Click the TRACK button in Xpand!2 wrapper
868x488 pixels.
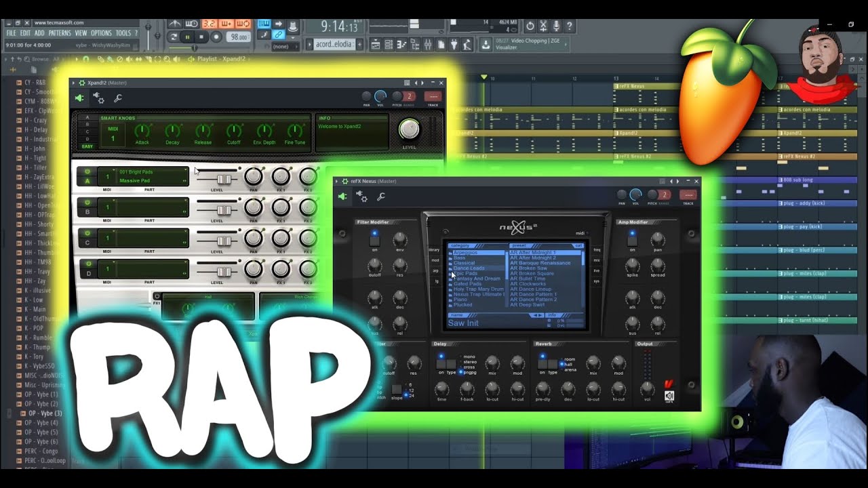tap(433, 98)
